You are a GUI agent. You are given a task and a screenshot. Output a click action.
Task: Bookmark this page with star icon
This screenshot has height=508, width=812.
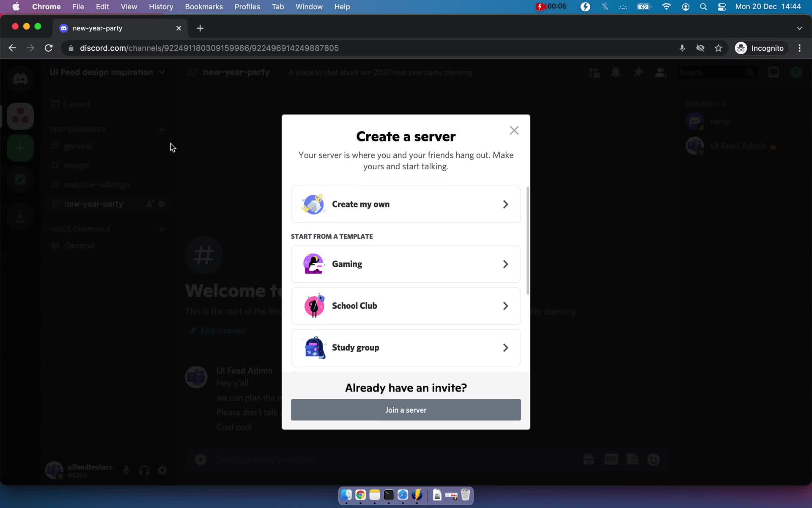pyautogui.click(x=718, y=48)
